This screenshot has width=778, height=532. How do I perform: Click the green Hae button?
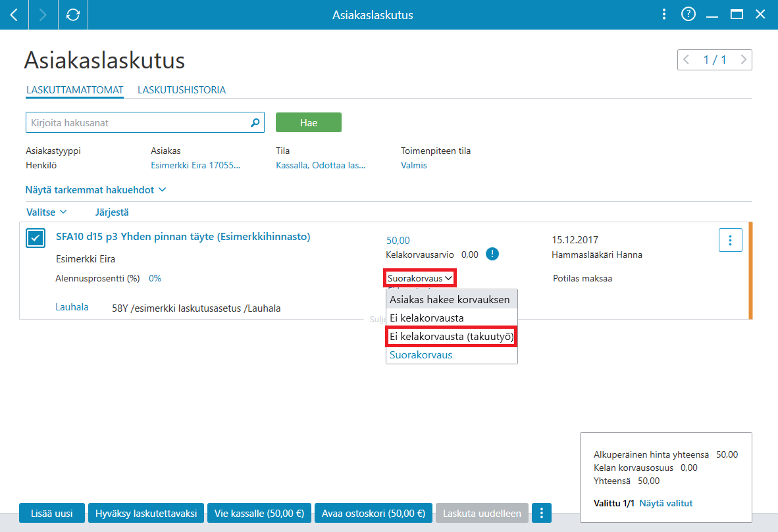point(309,122)
